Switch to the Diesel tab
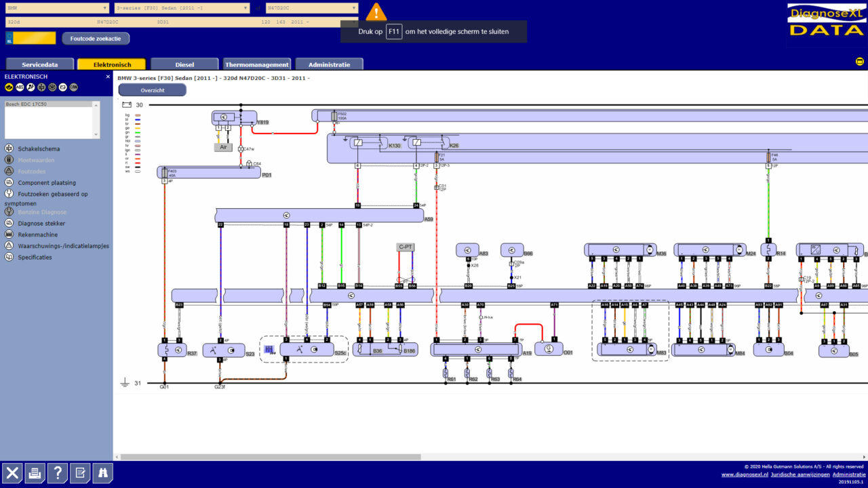Screen dimensions: 868x488 click(184, 64)
